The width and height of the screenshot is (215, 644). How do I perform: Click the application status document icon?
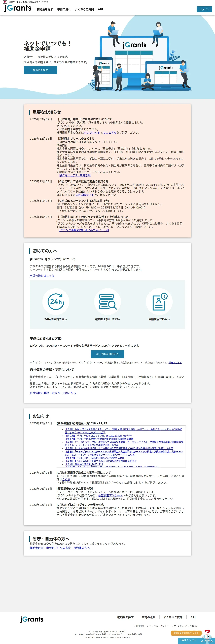(x=159, y=301)
